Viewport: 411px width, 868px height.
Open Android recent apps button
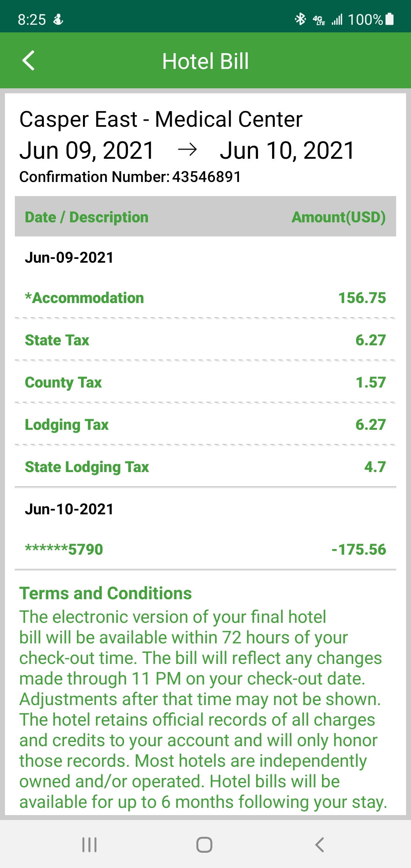click(x=89, y=844)
